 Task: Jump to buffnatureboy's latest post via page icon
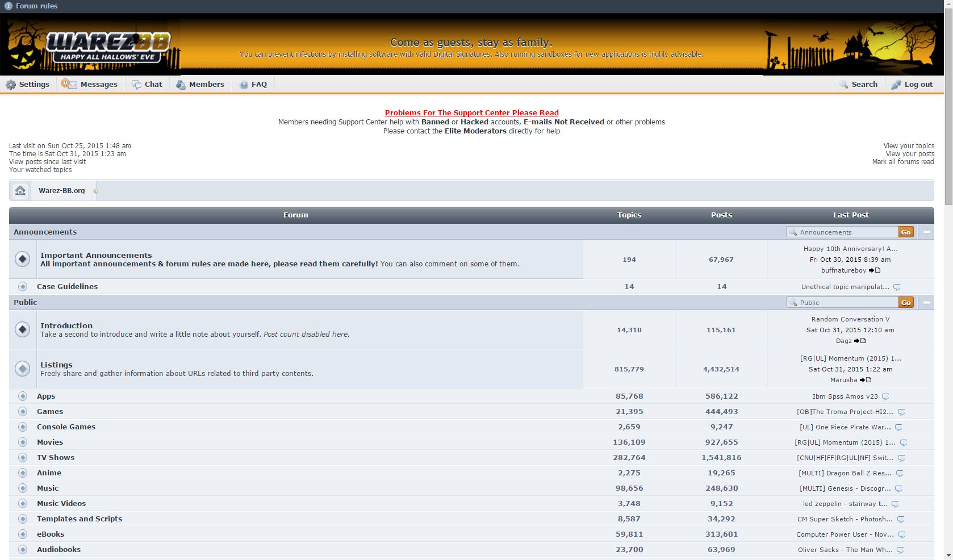click(x=877, y=270)
